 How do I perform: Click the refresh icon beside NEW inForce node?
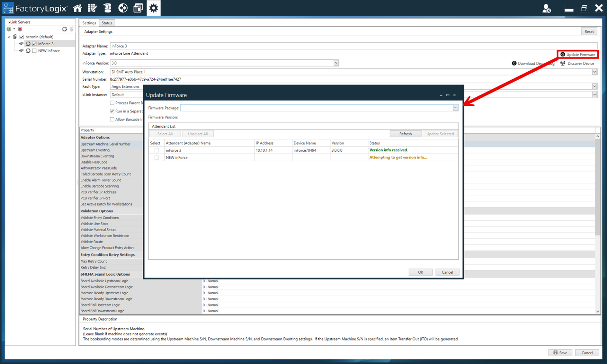click(28, 51)
